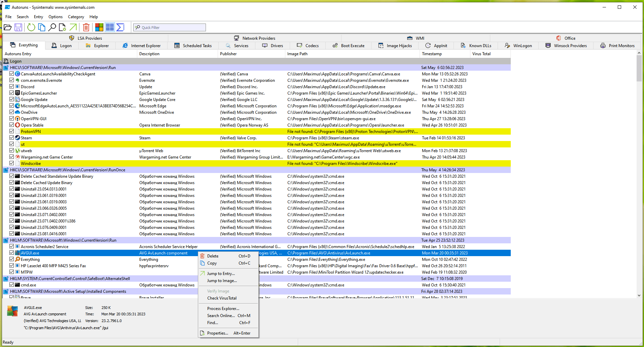Image resolution: width=644 pixels, height=347 pixels.
Task: Open Properties... from the context menu
Action: [228, 333]
